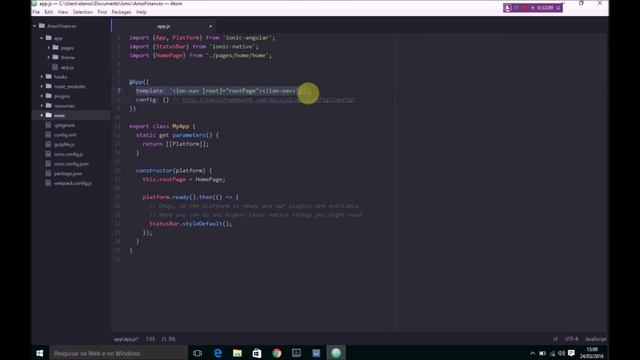Click 'StatusBar.styleDefault();' code line
Viewport: 640px width, 360px height.
pos(190,224)
